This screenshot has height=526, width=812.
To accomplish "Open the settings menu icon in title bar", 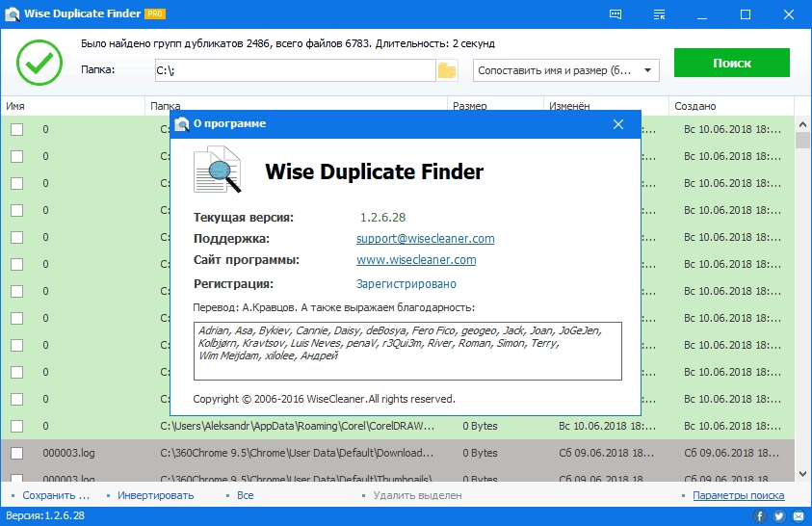I will (659, 14).
